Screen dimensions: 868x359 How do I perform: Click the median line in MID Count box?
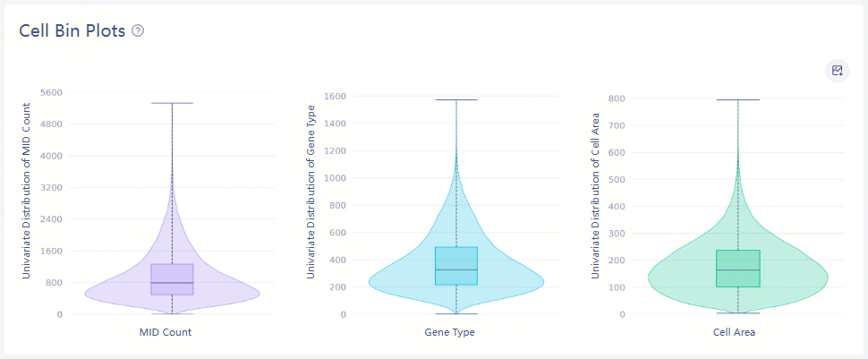point(172,283)
